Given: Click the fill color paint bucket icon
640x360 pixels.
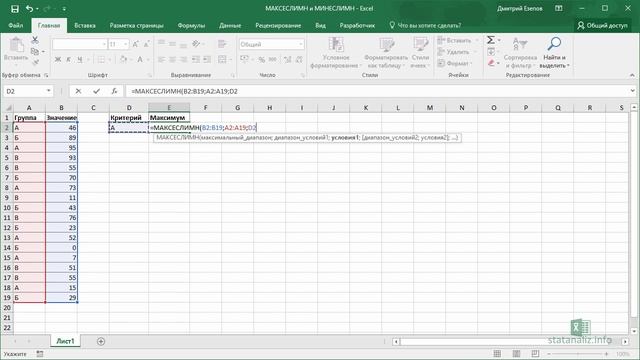Looking at the screenshot, I should tap(123, 60).
